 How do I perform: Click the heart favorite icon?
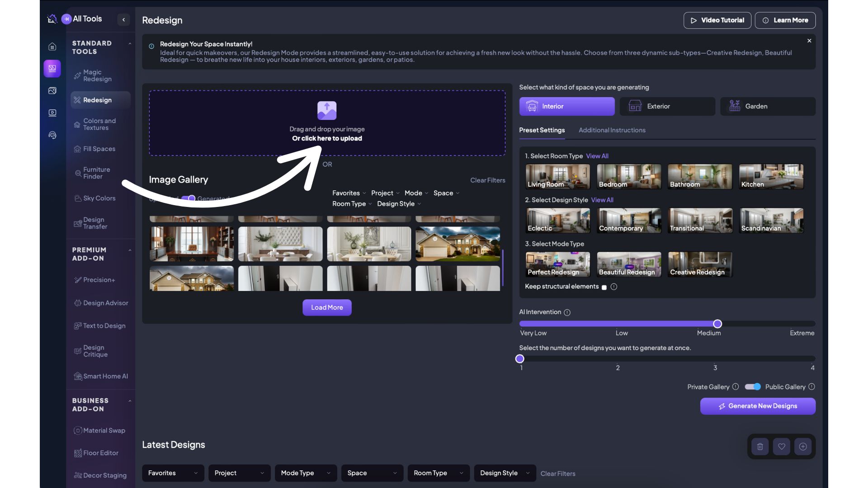[782, 446]
